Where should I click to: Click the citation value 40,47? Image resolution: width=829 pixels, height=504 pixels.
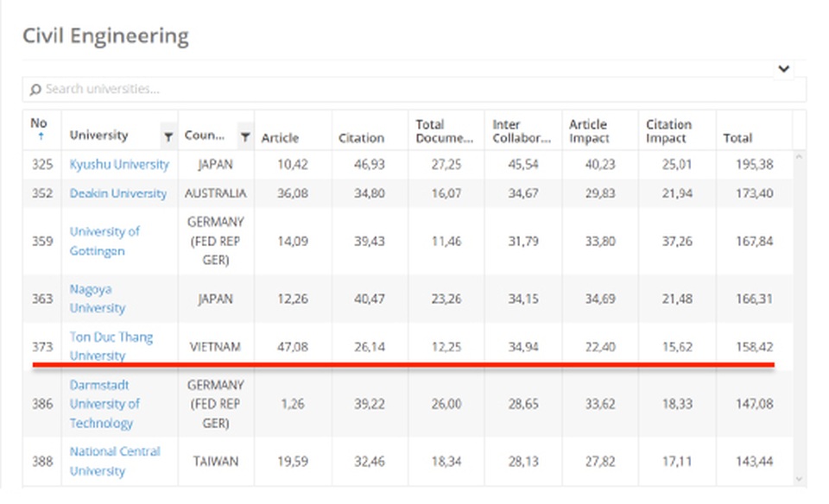pos(370,299)
